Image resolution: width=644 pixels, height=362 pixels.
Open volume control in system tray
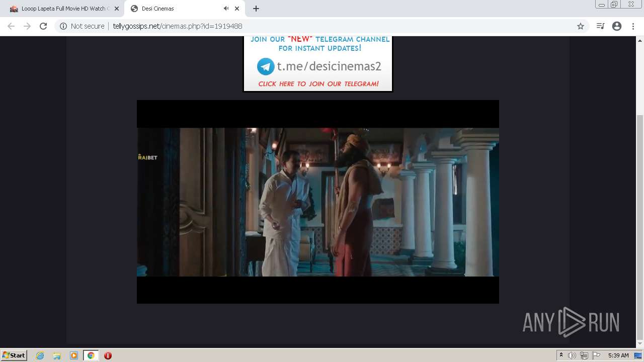(572, 355)
